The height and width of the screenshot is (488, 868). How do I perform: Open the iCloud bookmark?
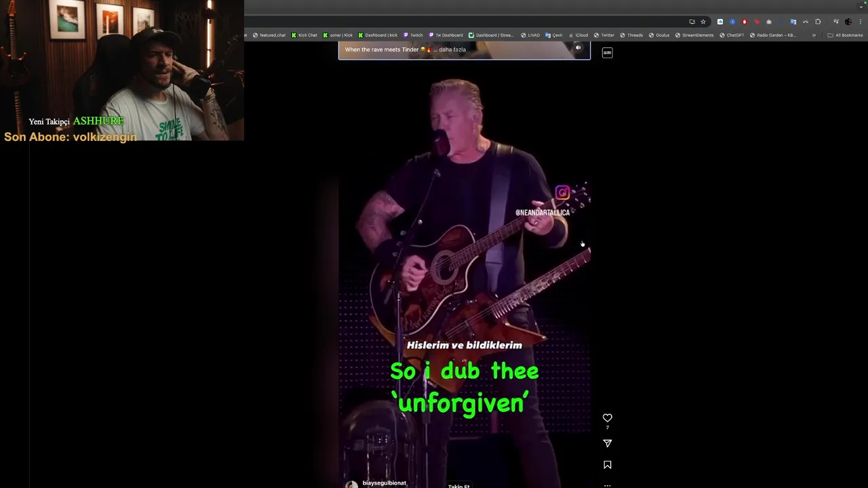tap(578, 35)
